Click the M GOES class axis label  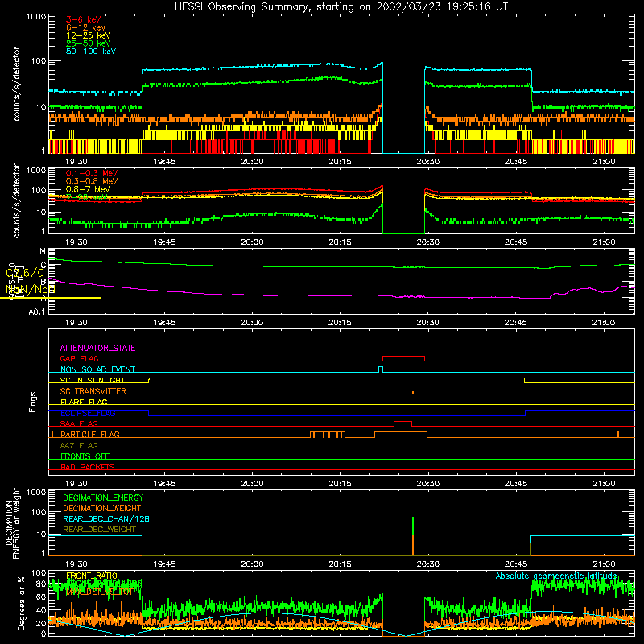[x=43, y=251]
